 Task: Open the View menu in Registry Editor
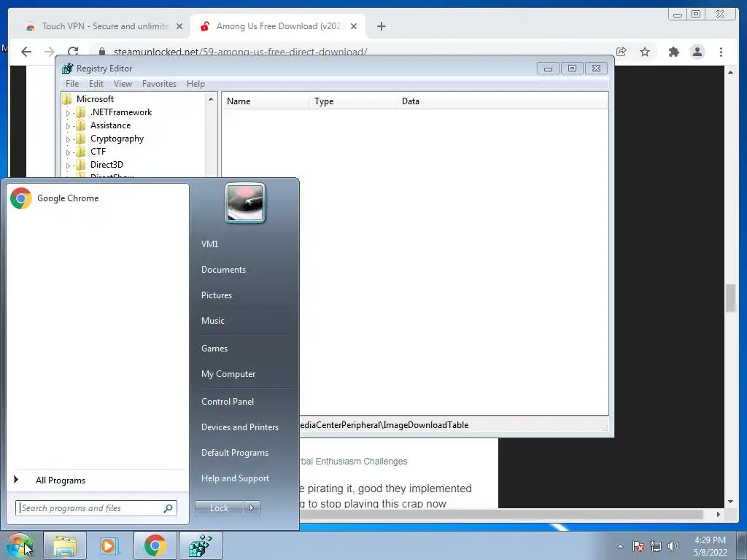[123, 84]
